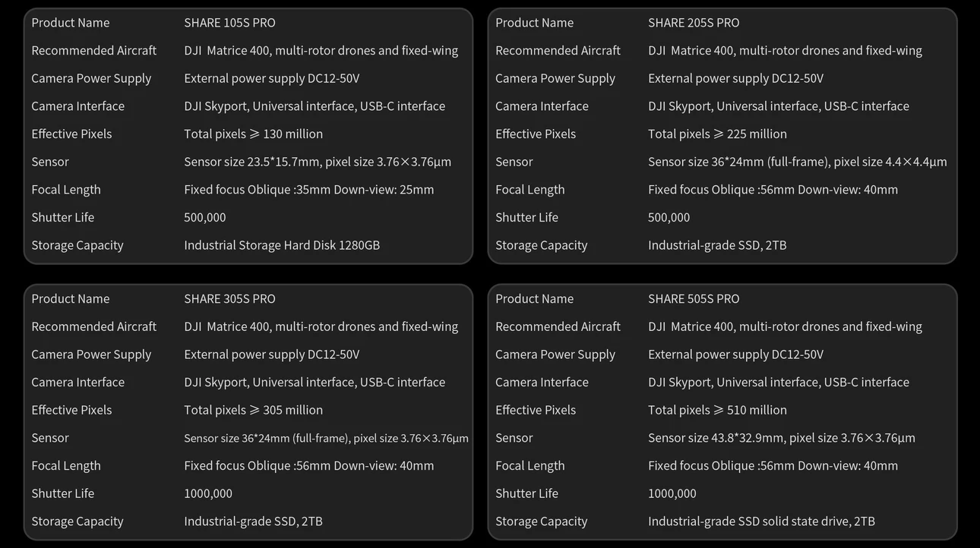Select the SHARE 205S PRO product name text

[x=694, y=23]
